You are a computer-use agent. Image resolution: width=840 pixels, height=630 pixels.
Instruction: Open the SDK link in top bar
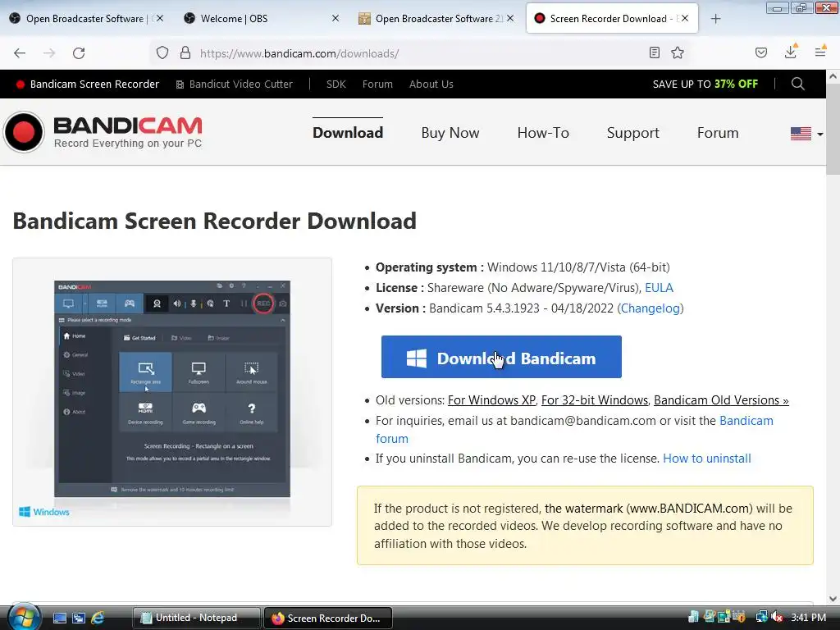pyautogui.click(x=336, y=84)
